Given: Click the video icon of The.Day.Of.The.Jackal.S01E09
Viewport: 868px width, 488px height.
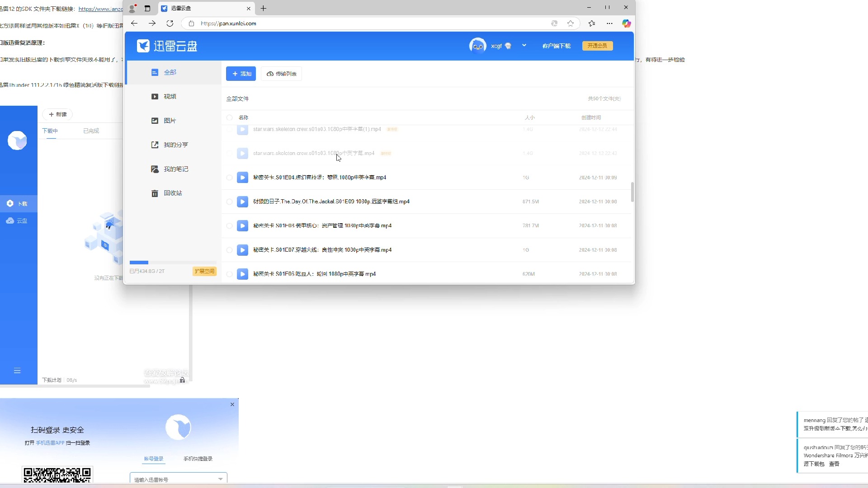Looking at the screenshot, I should 242,202.
